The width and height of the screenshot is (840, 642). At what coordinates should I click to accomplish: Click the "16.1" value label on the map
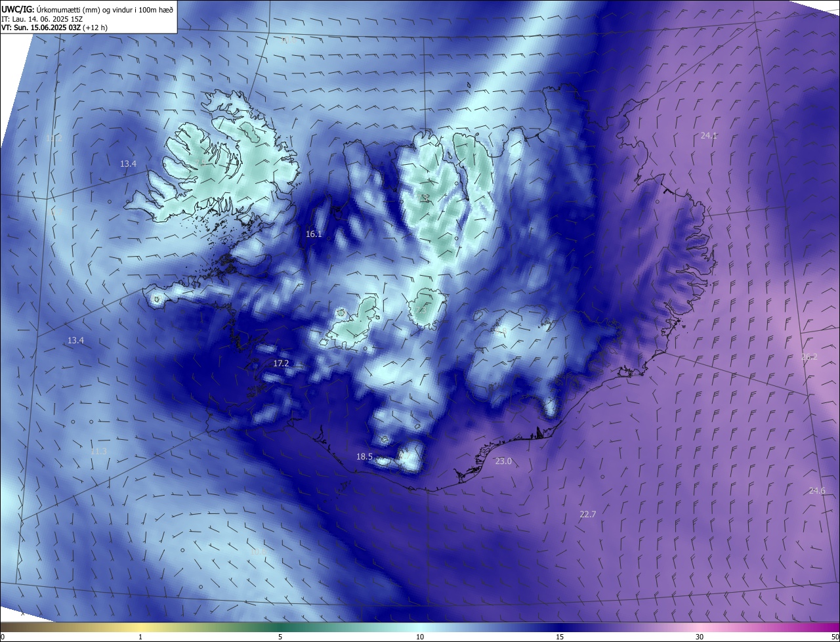click(x=314, y=234)
